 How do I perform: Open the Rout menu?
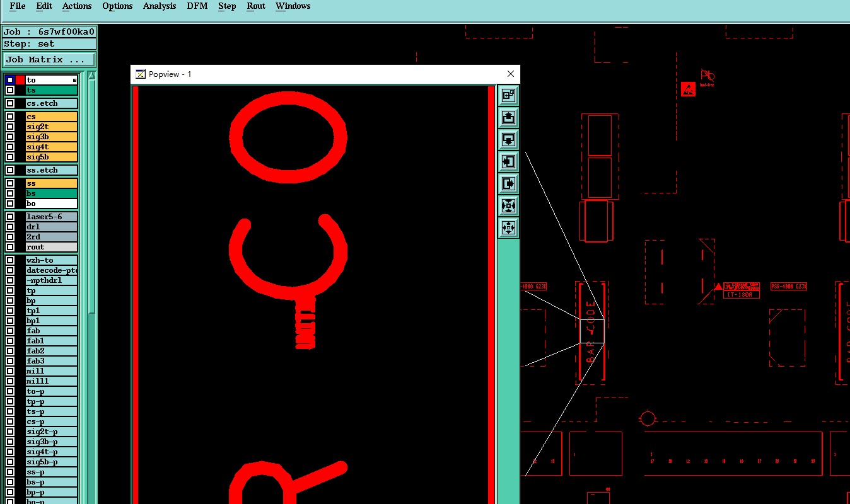pyautogui.click(x=256, y=6)
